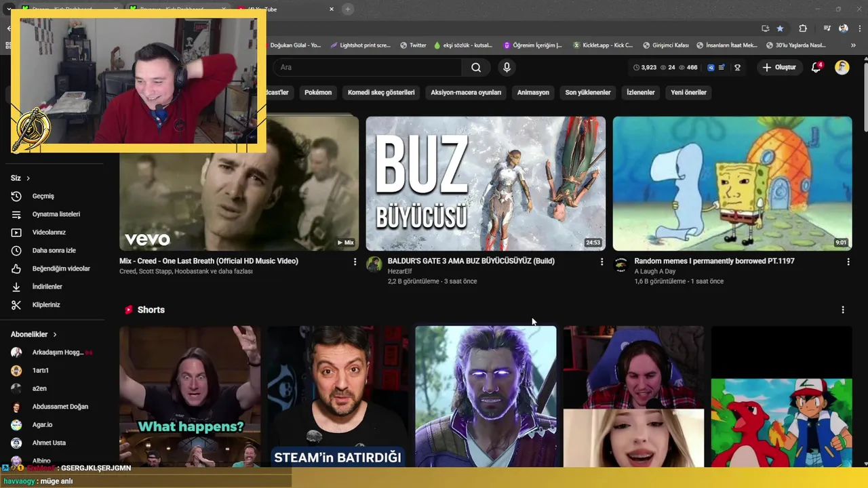Viewport: 868px width, 488px height.
Task: Open the Kicklet.app bookmark
Action: [602, 45]
